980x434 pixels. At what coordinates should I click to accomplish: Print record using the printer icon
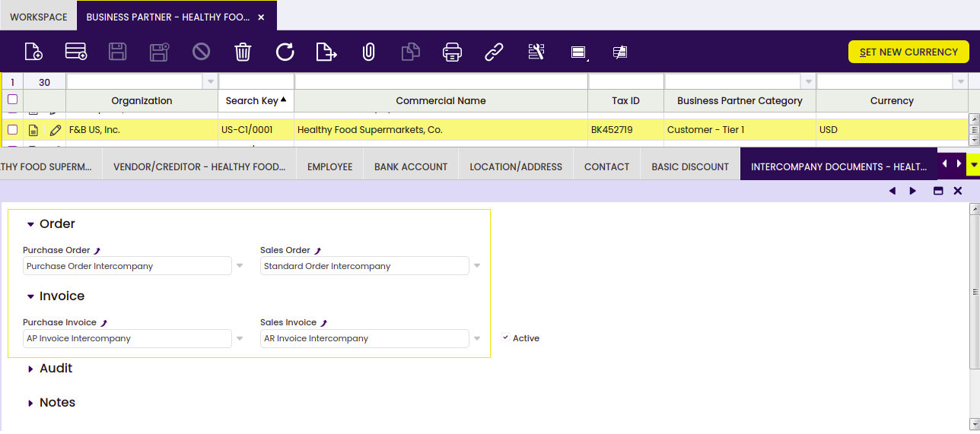[x=452, y=52]
